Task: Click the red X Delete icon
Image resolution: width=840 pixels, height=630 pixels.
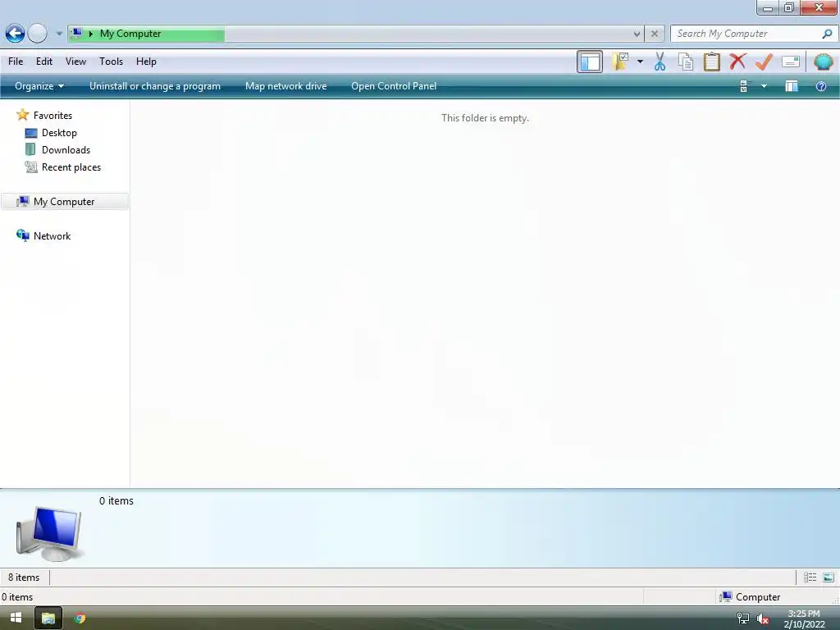Action: click(x=737, y=62)
